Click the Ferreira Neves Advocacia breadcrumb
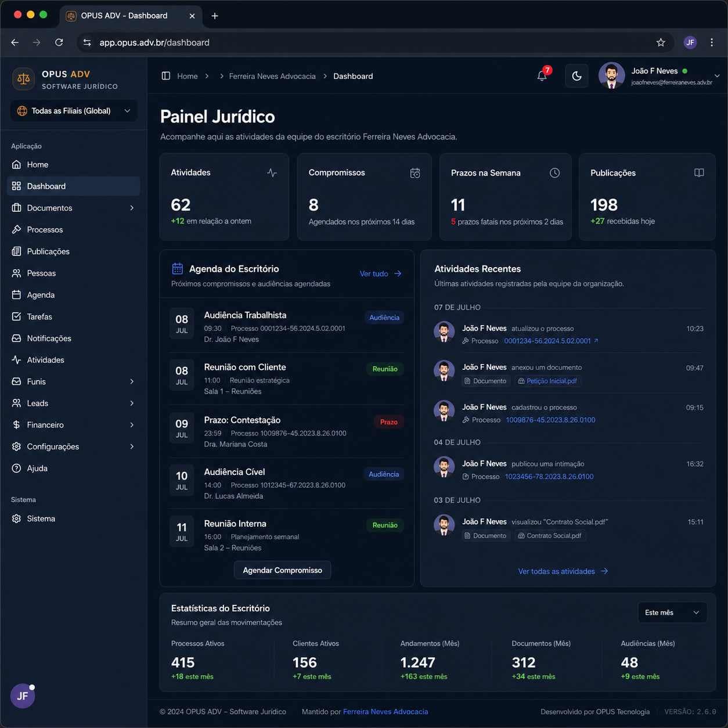The height and width of the screenshot is (728, 728). (272, 76)
